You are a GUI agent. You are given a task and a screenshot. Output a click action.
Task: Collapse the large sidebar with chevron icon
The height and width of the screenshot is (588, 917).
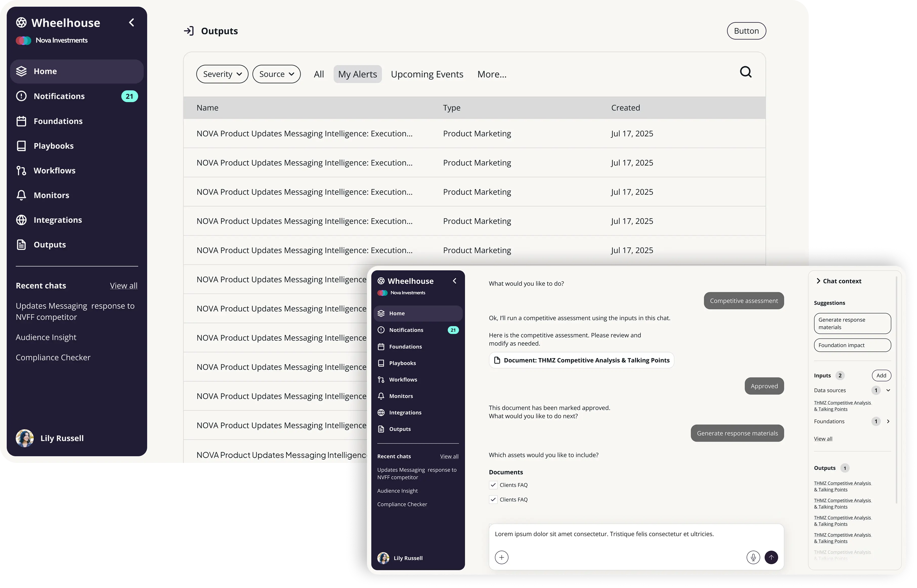(132, 22)
